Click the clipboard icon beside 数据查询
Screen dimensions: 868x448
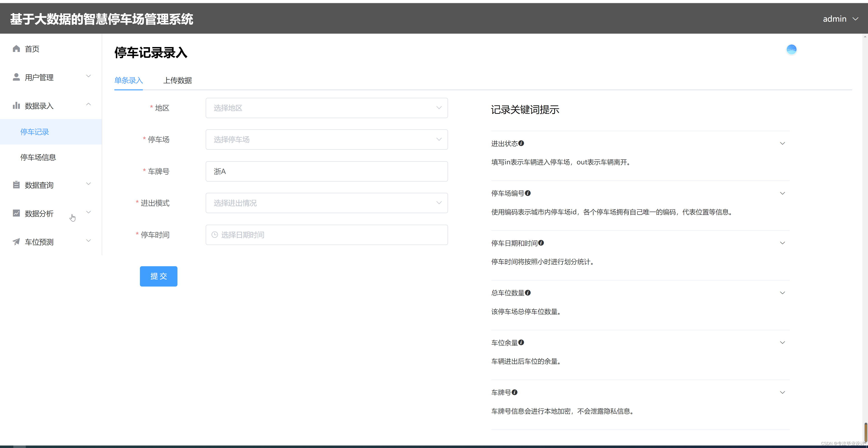point(16,185)
